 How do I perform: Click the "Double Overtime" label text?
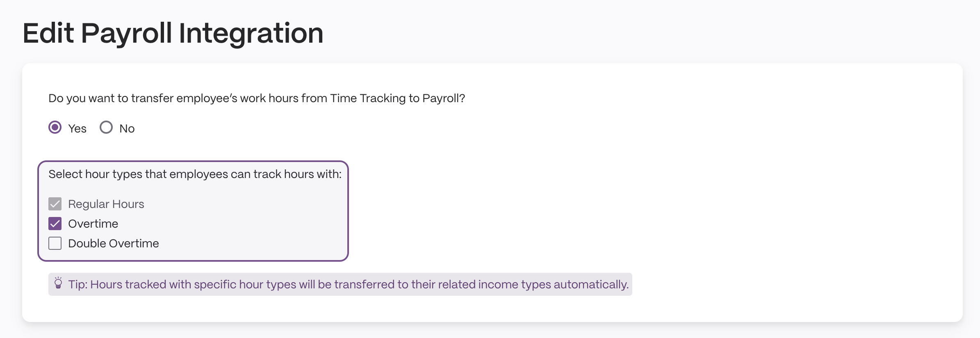(x=114, y=243)
